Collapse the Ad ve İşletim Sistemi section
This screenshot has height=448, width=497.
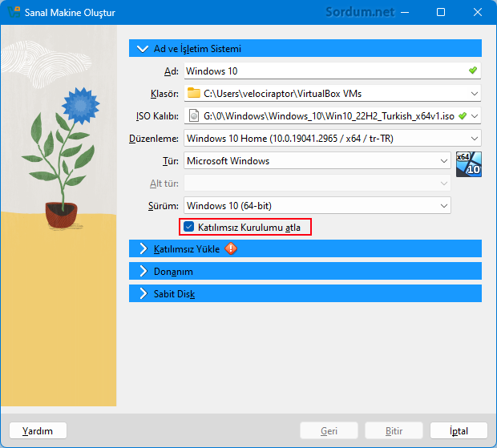305,48
